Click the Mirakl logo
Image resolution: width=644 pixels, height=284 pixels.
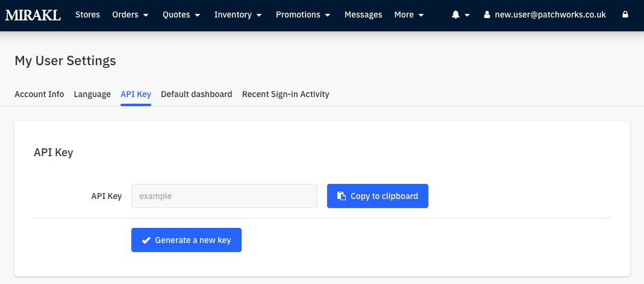click(33, 14)
